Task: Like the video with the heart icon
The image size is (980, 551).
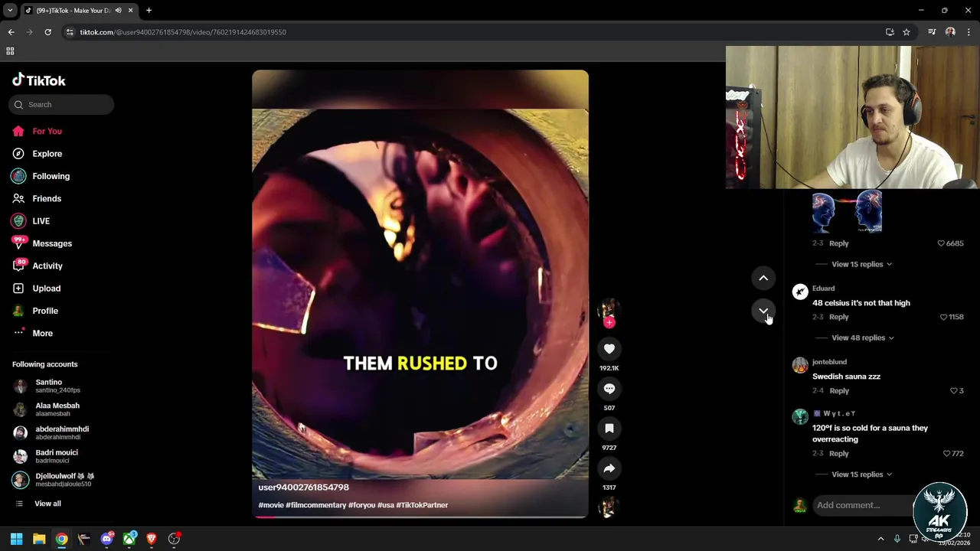Action: pyautogui.click(x=609, y=349)
